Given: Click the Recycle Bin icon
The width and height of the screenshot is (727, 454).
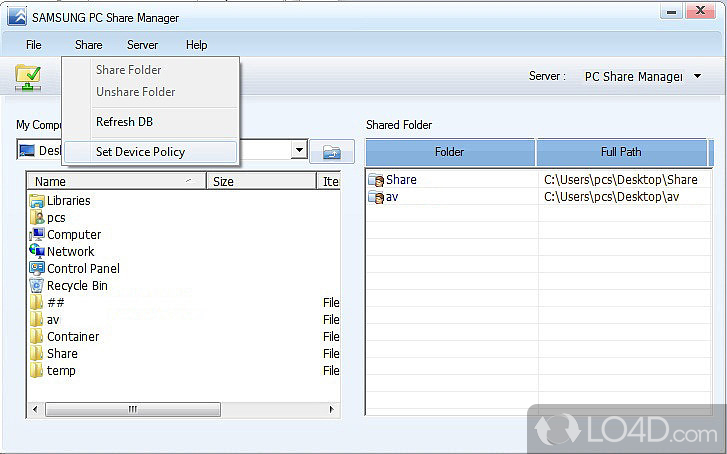Looking at the screenshot, I should click(37, 285).
